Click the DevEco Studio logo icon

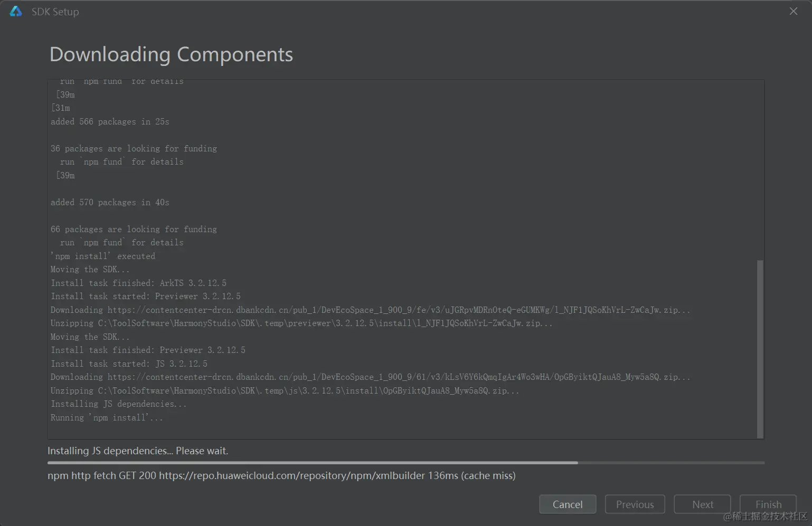(16, 12)
